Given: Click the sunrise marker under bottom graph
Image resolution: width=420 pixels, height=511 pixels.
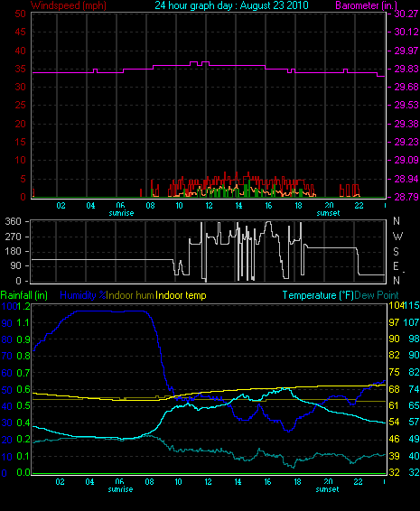Looking at the screenshot, I should pyautogui.click(x=120, y=489).
